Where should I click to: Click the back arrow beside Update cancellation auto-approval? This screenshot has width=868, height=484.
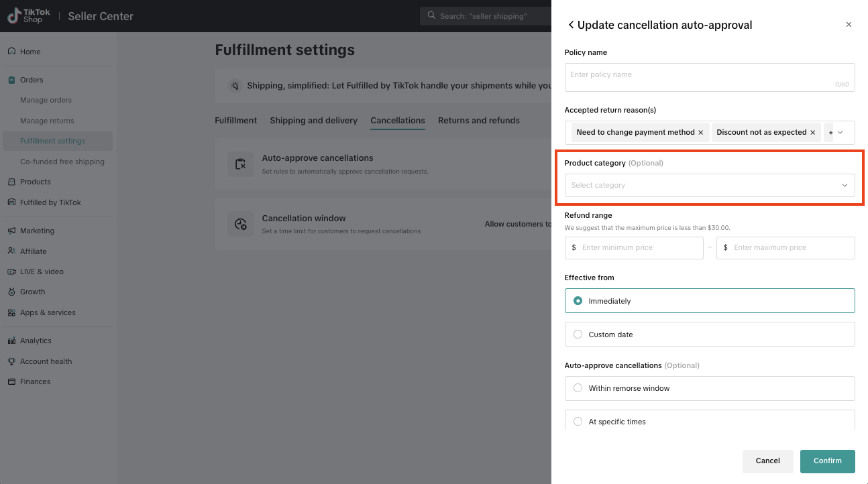pyautogui.click(x=571, y=25)
